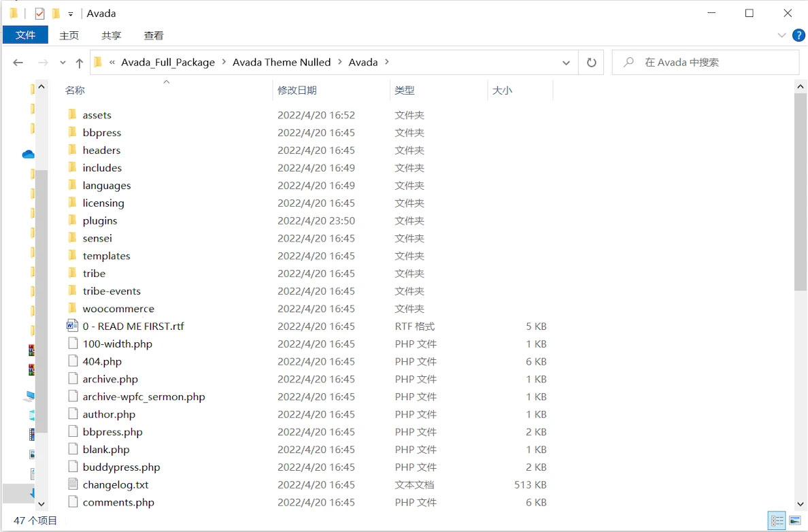Select the headers folder icon
Viewport: 808px width, 532px height.
tap(73, 150)
